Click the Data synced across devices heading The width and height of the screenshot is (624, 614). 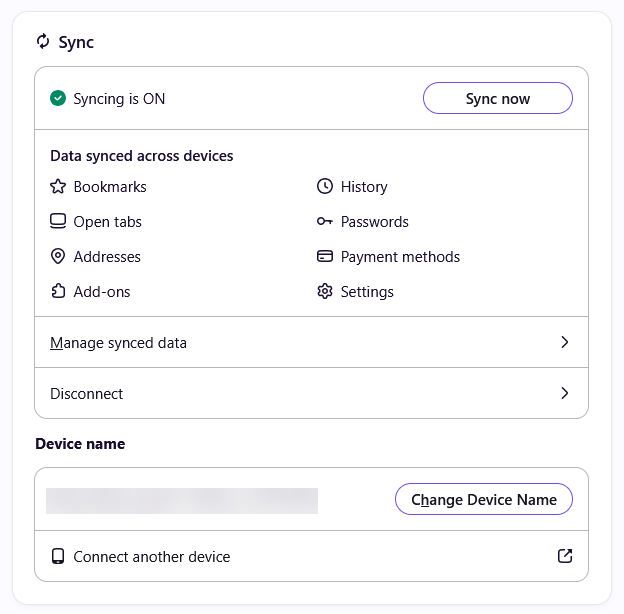coord(142,156)
